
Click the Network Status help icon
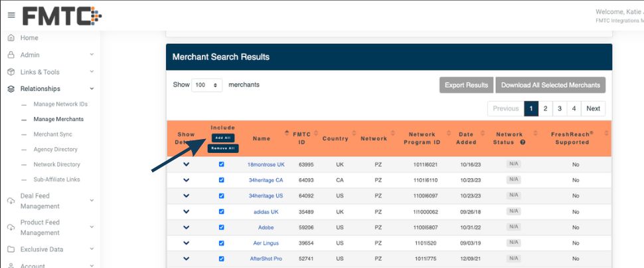[x=523, y=142]
